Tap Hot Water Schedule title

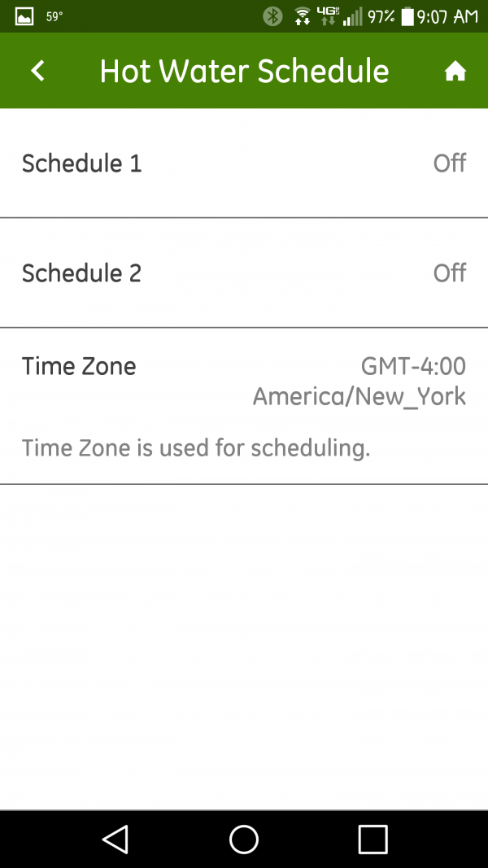[244, 72]
